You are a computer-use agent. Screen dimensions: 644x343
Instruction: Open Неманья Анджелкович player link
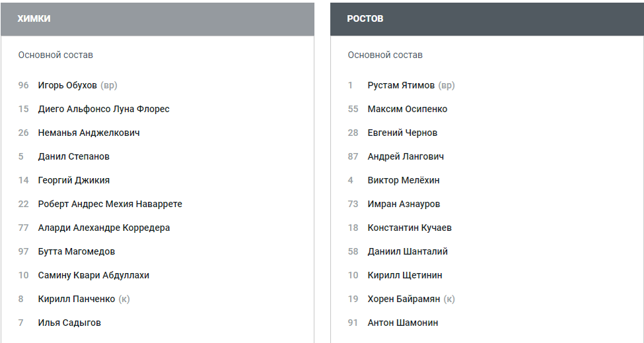pyautogui.click(x=89, y=133)
